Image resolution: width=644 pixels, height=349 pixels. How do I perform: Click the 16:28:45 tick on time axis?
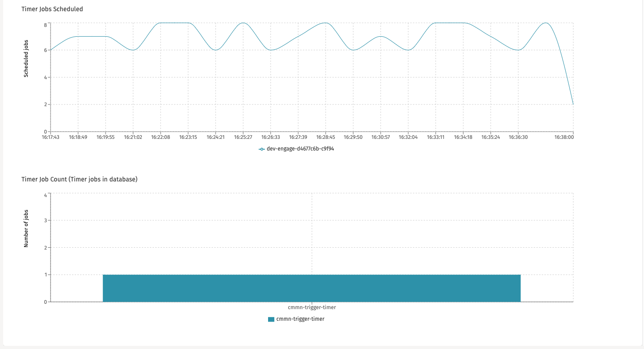click(325, 137)
